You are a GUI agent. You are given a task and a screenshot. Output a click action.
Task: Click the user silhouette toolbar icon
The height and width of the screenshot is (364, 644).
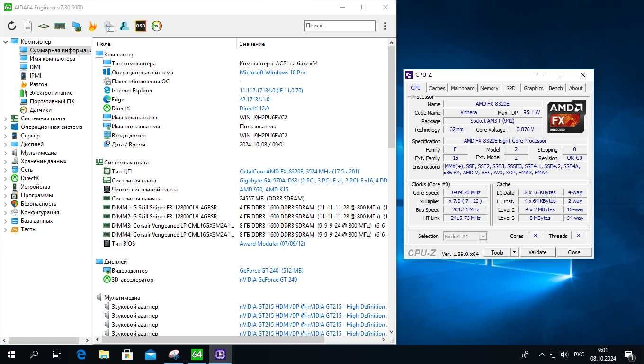coord(125,26)
